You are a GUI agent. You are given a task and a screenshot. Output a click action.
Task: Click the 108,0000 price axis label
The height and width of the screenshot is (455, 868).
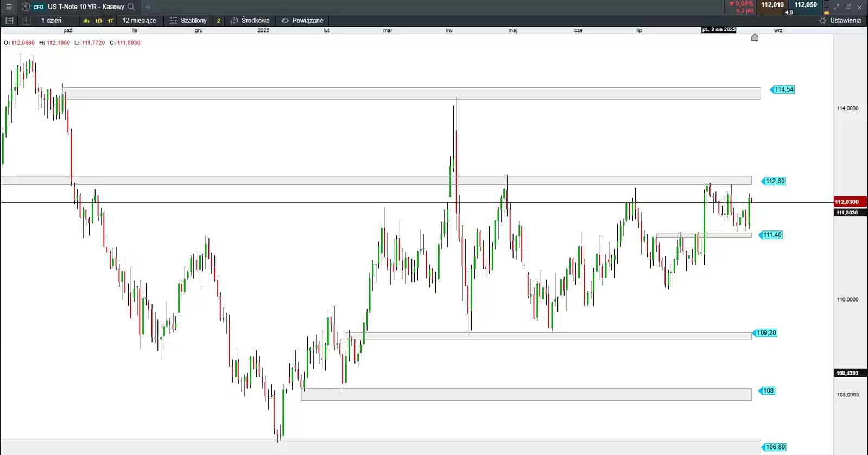[x=847, y=395]
